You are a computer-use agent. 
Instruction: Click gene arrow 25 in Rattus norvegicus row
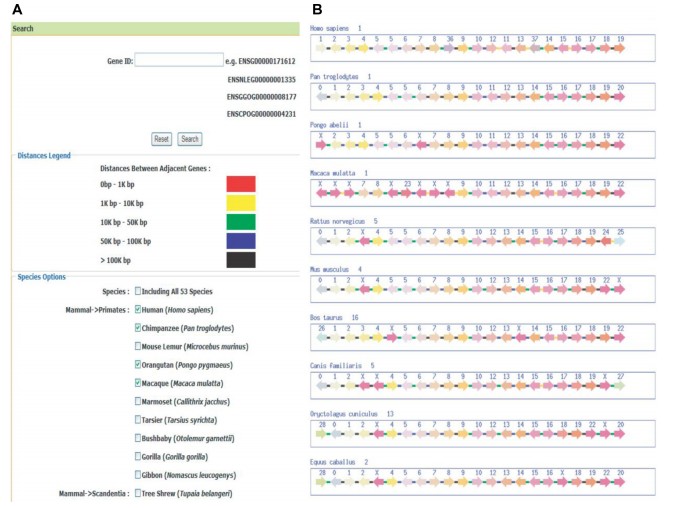click(x=621, y=241)
